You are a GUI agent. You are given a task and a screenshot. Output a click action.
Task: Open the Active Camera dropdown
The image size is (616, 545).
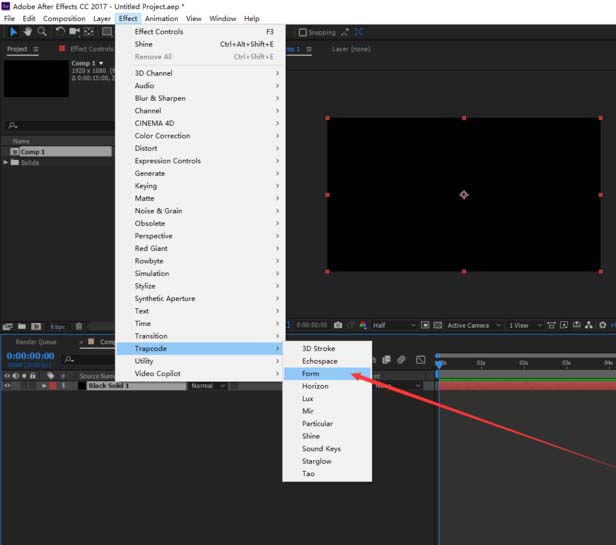click(x=472, y=325)
